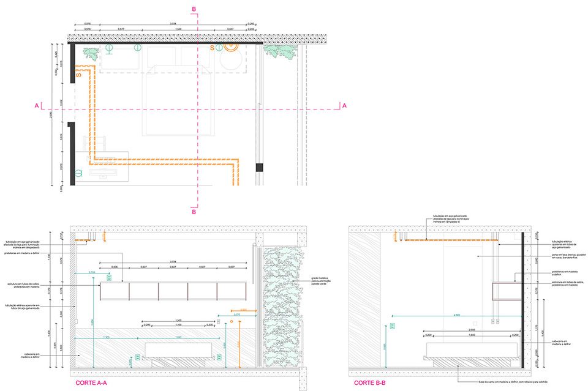
Task: Click the CORTE A-A title
Action: tap(91, 383)
